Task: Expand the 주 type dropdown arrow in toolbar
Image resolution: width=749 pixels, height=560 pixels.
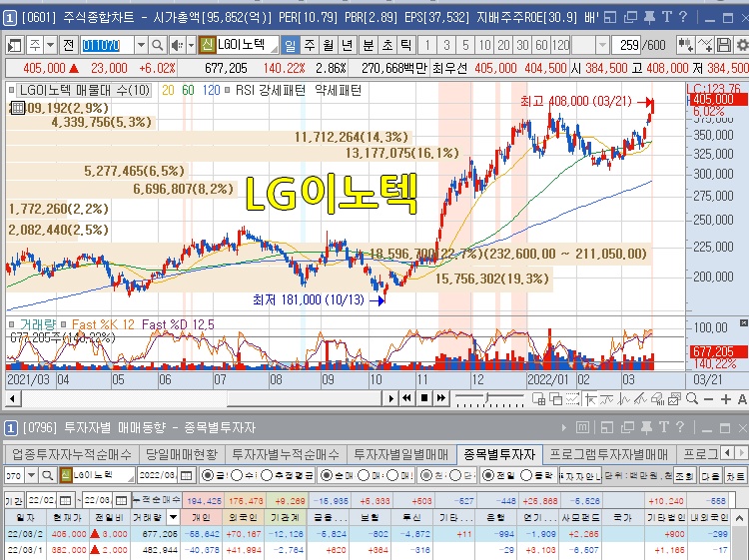Action: (x=50, y=46)
